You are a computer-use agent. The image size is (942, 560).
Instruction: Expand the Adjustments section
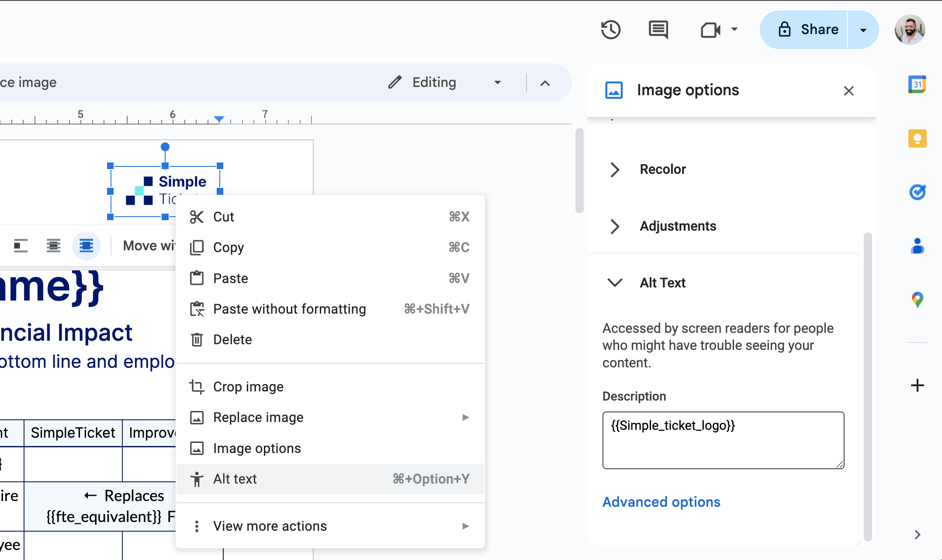tap(677, 226)
